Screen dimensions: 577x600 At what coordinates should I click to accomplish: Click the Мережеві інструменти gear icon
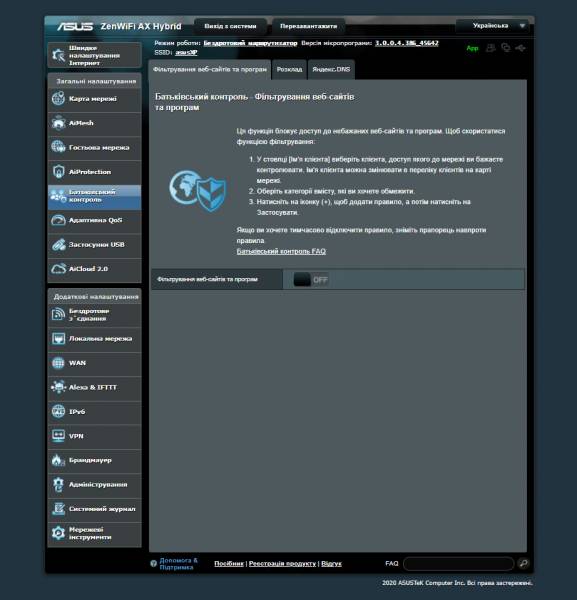[59, 533]
